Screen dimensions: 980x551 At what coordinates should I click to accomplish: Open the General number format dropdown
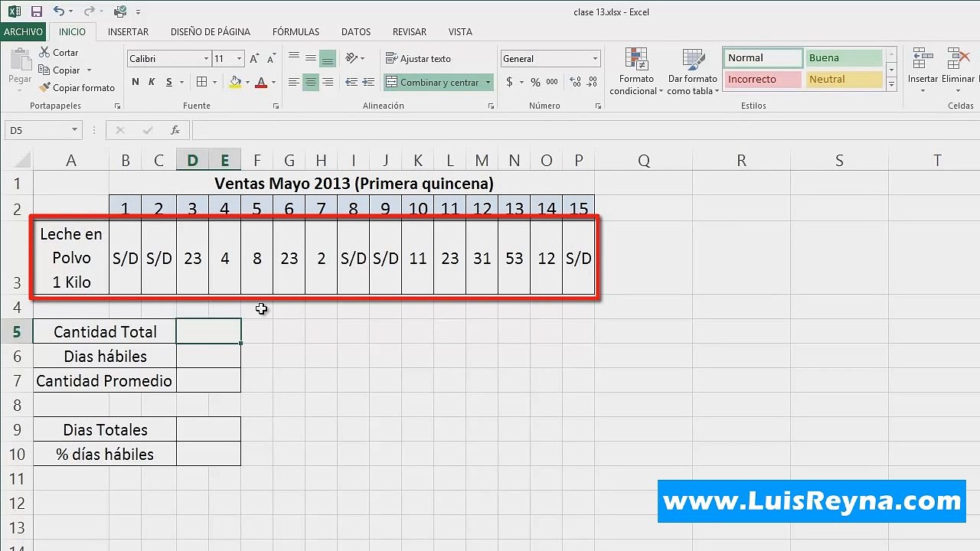pos(595,59)
